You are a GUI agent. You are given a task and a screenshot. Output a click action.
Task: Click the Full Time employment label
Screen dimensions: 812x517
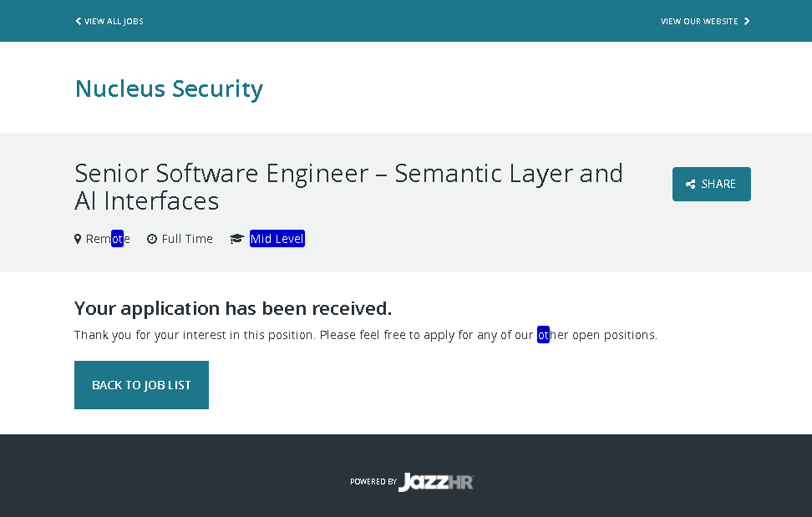(187, 239)
